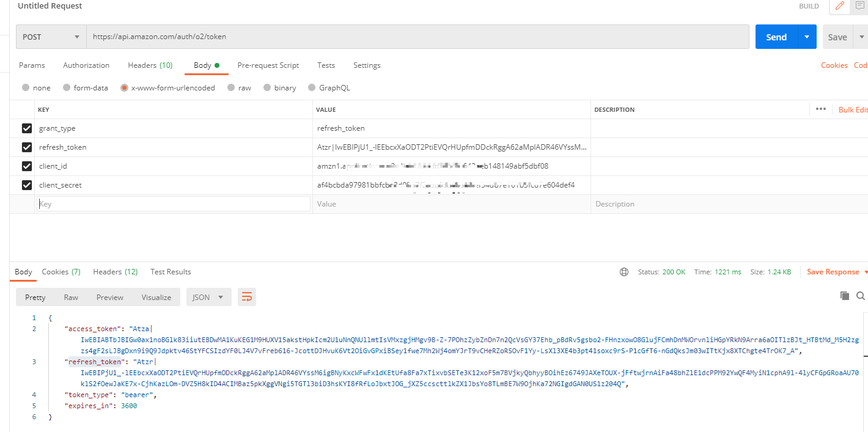Open response search with magnifier icon
Screen dimensions: 868x432
click(861, 295)
